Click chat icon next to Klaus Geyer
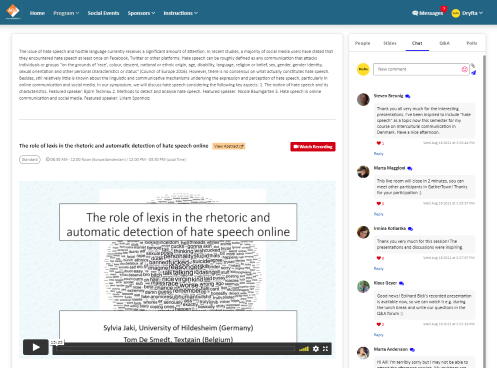The height and width of the screenshot is (368, 497). [x=401, y=284]
